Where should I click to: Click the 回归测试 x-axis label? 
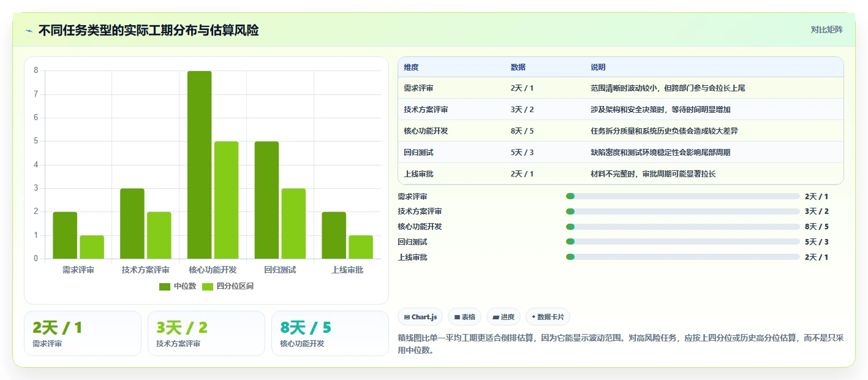280,270
